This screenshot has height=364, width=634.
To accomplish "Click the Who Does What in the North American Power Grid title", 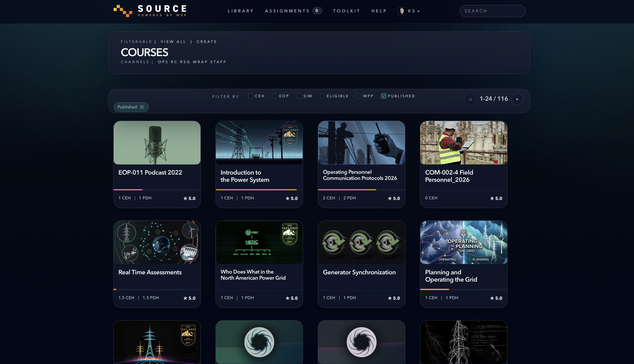I will (253, 275).
